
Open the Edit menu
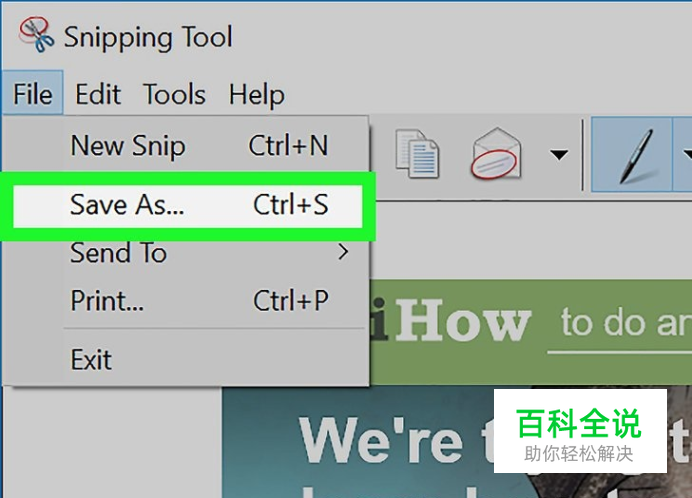pyautogui.click(x=98, y=94)
